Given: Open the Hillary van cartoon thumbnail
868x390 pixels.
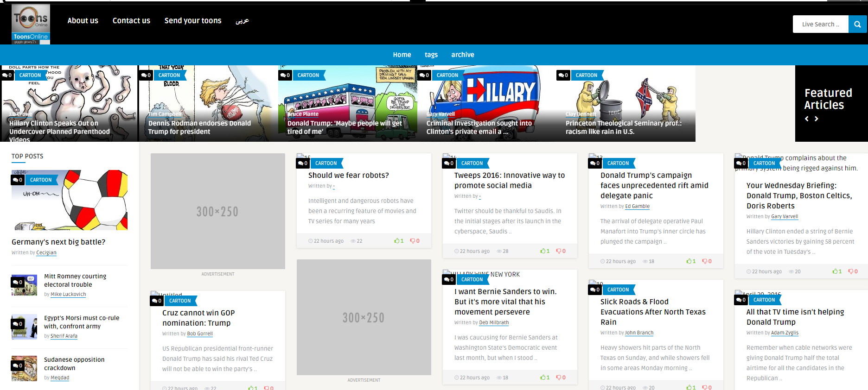Looking at the screenshot, I should 486,103.
